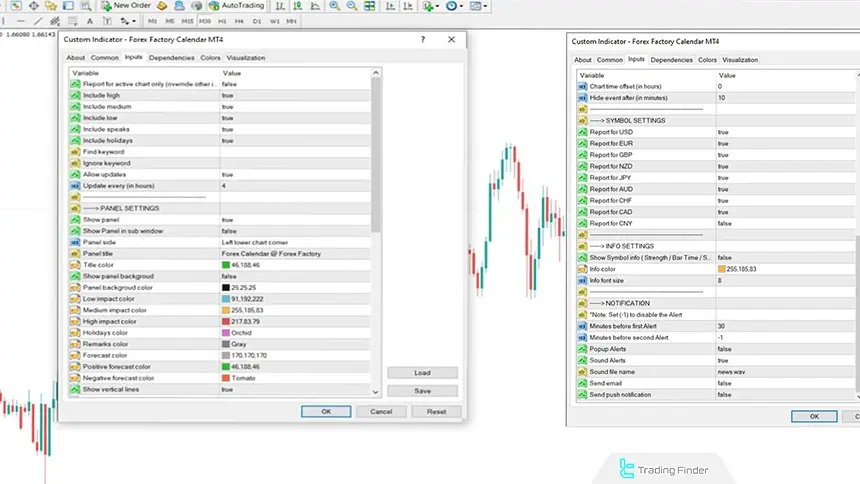Zoom out of the chart
This screenshot has width=860, height=484.
(x=352, y=6)
